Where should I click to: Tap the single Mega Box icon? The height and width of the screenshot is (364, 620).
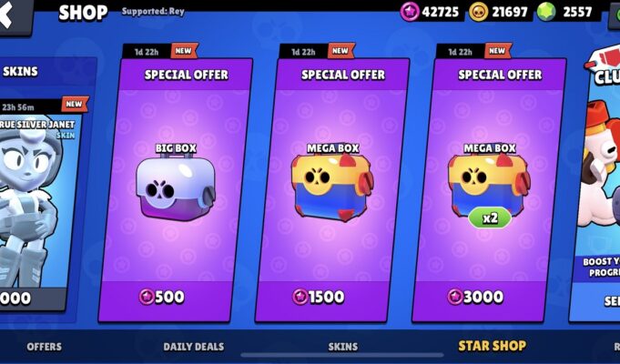(332, 187)
